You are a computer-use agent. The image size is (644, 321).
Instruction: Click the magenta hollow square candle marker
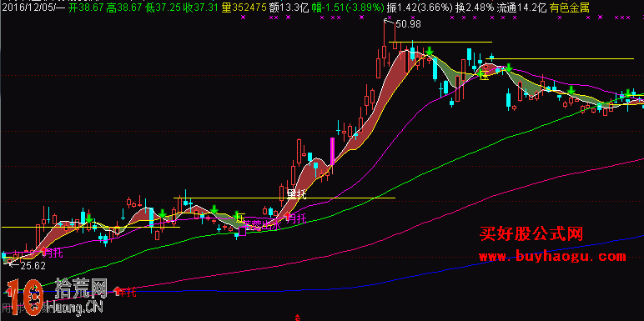(x=242, y=232)
